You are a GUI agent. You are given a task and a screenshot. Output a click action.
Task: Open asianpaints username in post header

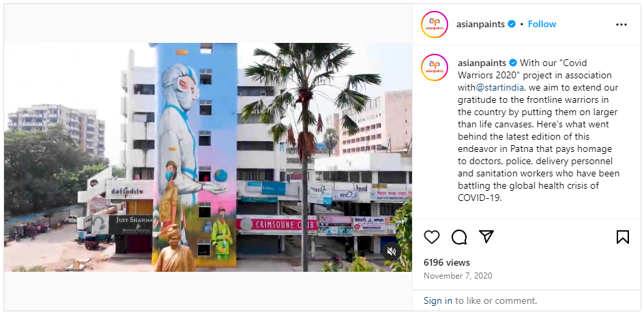coord(480,25)
